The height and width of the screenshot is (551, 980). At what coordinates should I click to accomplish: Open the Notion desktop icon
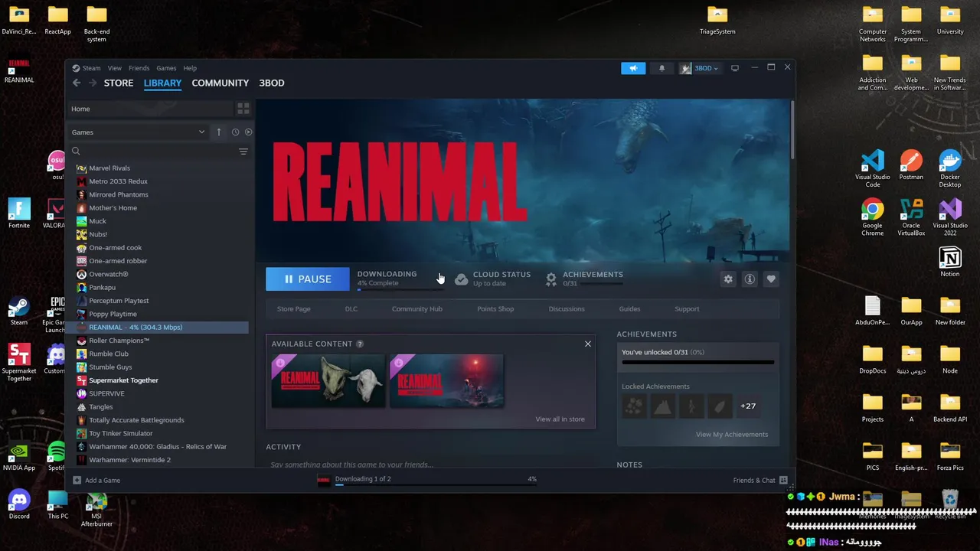pyautogui.click(x=950, y=262)
